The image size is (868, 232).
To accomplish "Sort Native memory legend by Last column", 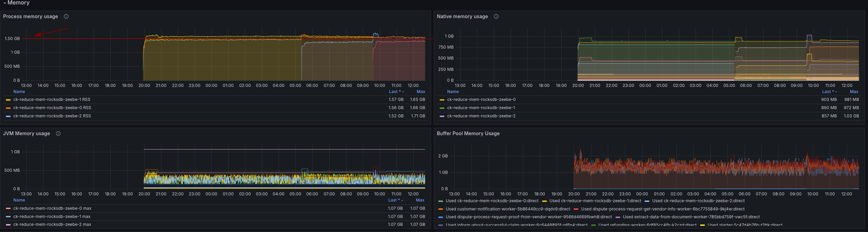I will tap(829, 92).
